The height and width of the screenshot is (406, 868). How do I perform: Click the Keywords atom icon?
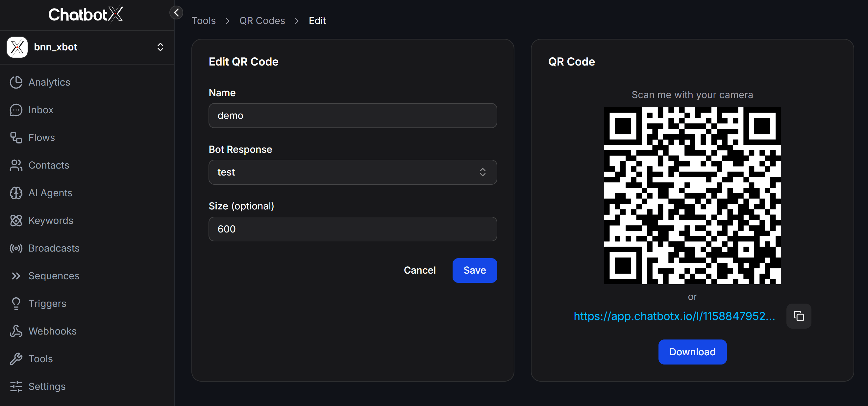[x=16, y=221]
